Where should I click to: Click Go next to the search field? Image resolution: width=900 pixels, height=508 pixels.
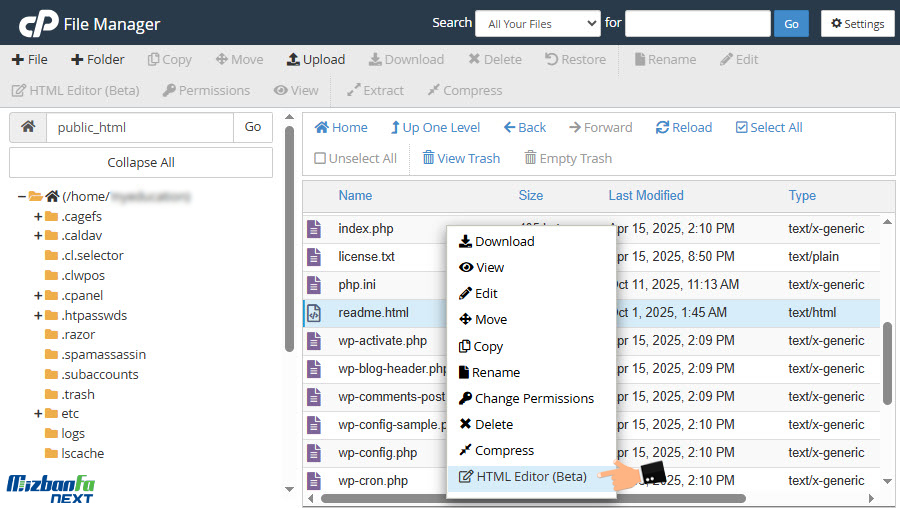(791, 24)
